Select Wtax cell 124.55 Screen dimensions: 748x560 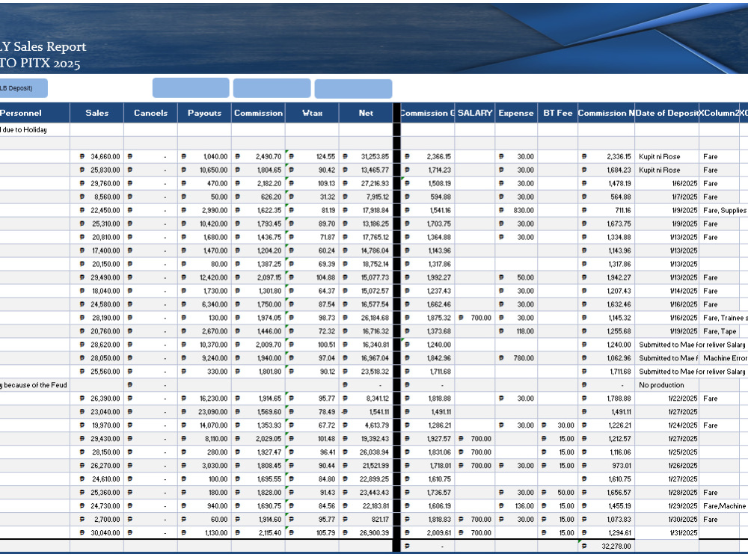click(313, 156)
